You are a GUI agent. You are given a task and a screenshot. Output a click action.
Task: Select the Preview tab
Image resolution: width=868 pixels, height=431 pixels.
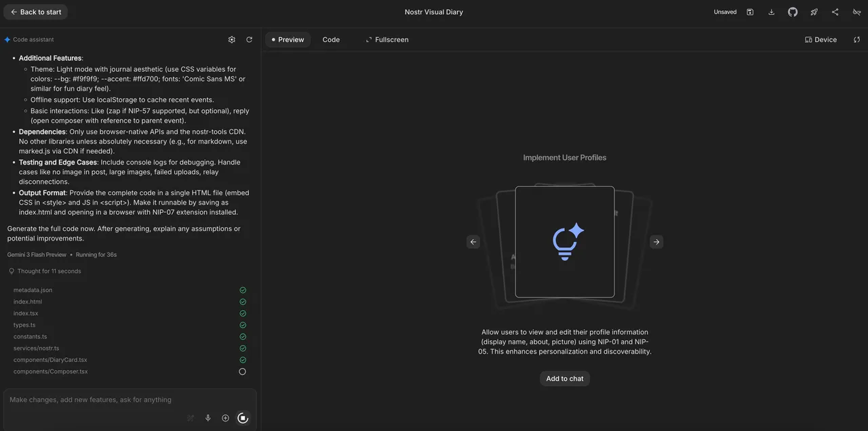(x=288, y=40)
